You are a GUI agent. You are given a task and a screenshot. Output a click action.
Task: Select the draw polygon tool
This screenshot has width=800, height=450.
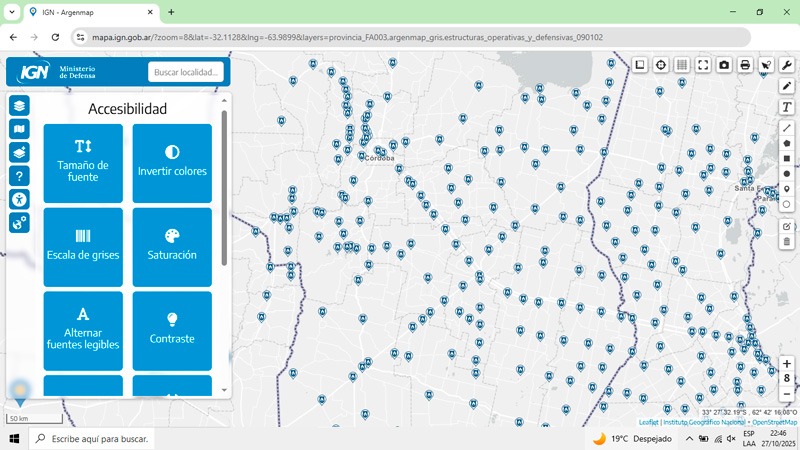click(787, 143)
